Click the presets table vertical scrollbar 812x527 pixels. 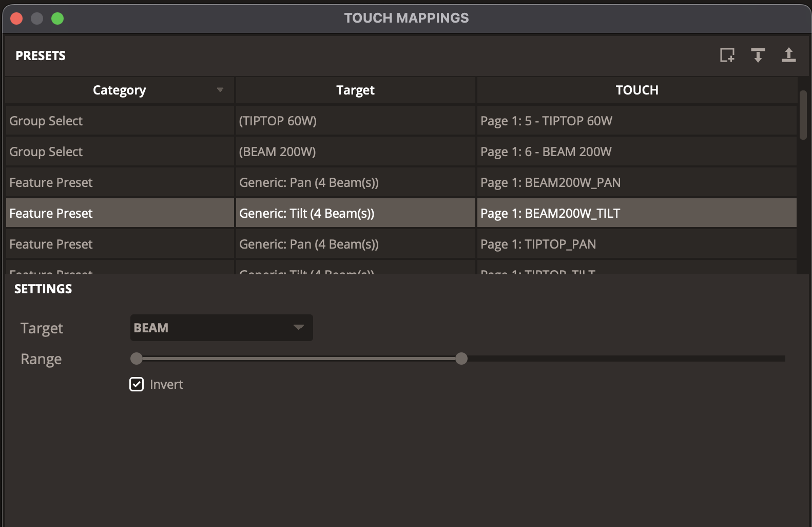[x=803, y=115]
